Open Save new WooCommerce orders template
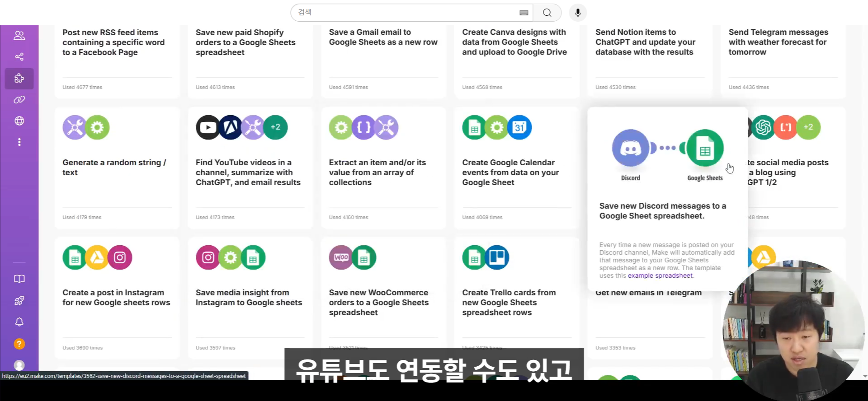 coord(379,303)
